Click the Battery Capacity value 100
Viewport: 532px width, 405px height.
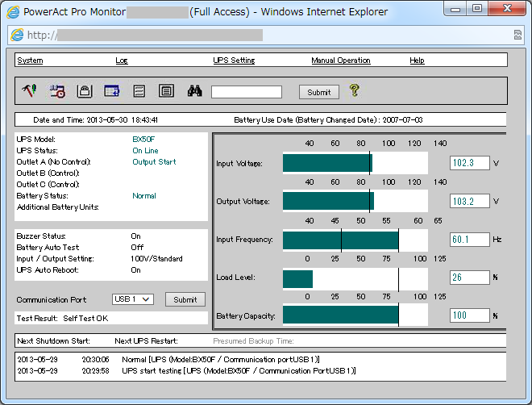click(470, 315)
